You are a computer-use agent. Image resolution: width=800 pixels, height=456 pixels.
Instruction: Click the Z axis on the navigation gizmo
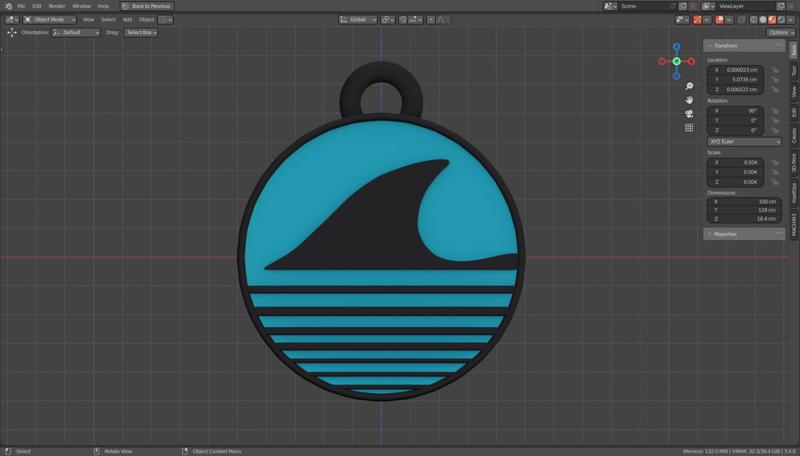click(677, 46)
